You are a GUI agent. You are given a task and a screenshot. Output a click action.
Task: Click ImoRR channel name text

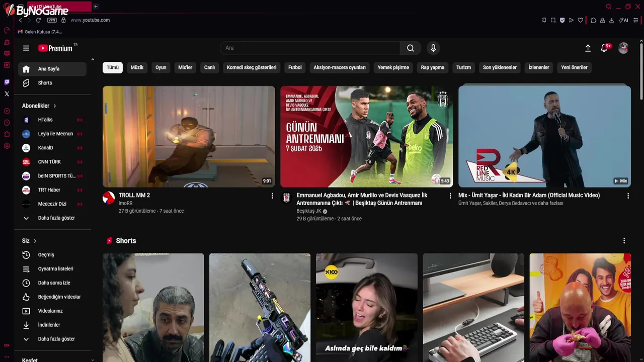126,204
